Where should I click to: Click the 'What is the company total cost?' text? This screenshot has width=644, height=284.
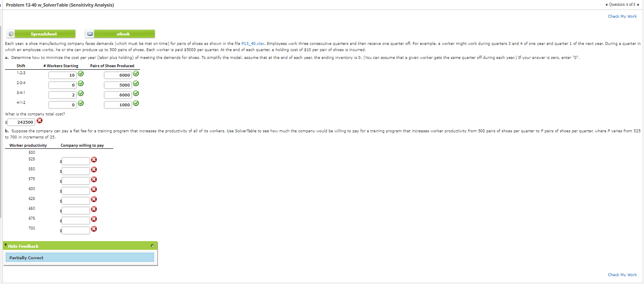(35, 114)
